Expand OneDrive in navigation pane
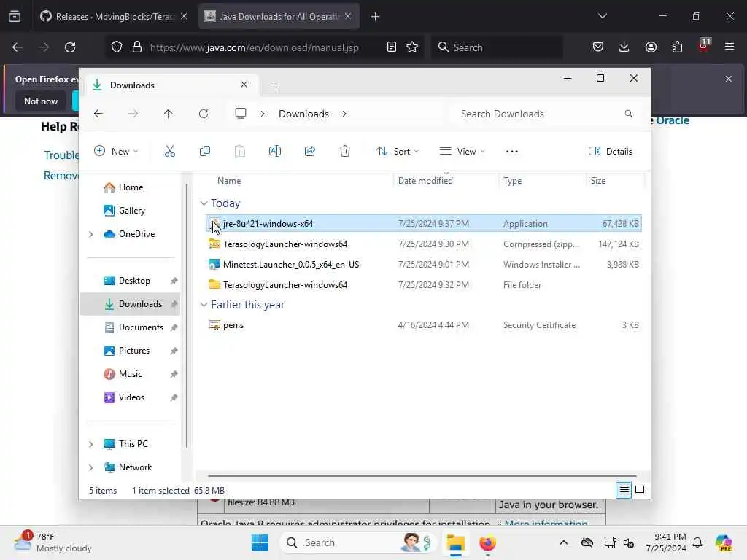 point(91,234)
